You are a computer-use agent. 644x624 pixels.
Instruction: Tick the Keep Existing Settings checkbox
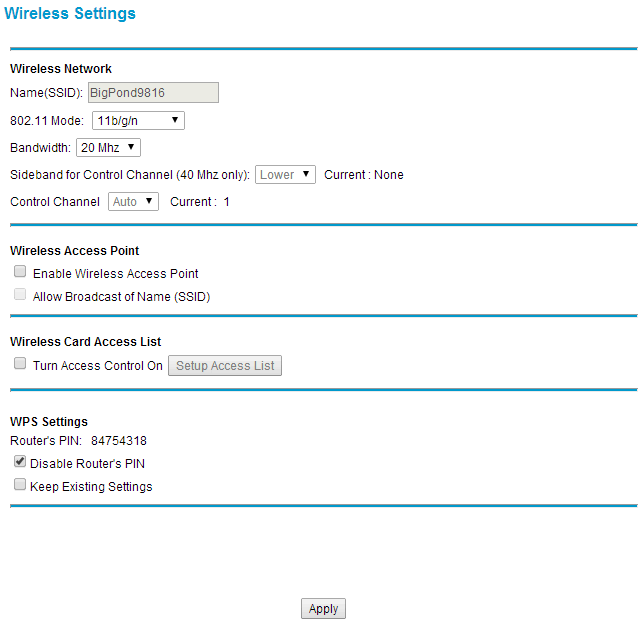[20, 484]
